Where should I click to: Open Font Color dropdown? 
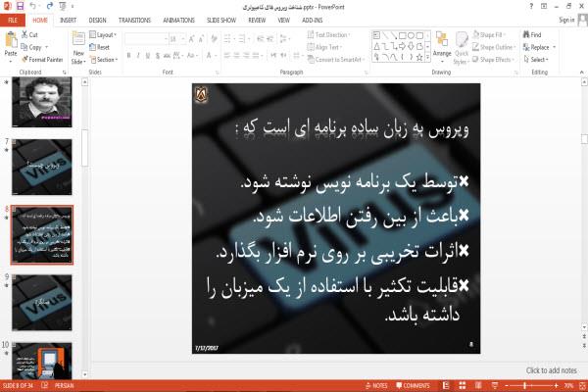click(215, 56)
